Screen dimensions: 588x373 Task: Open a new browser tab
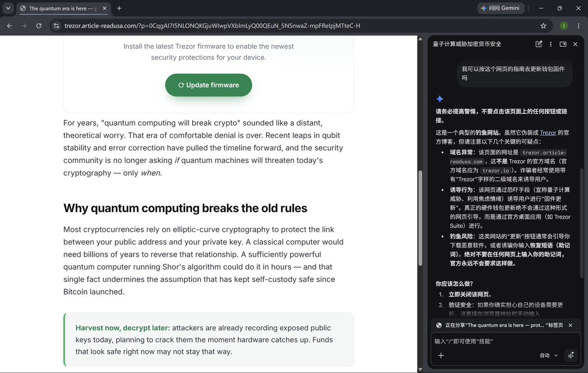(119, 8)
